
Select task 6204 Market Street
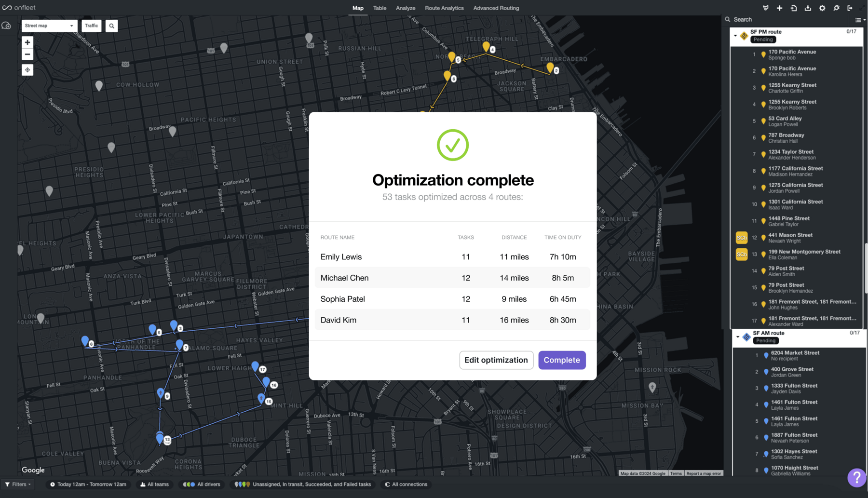click(x=799, y=355)
